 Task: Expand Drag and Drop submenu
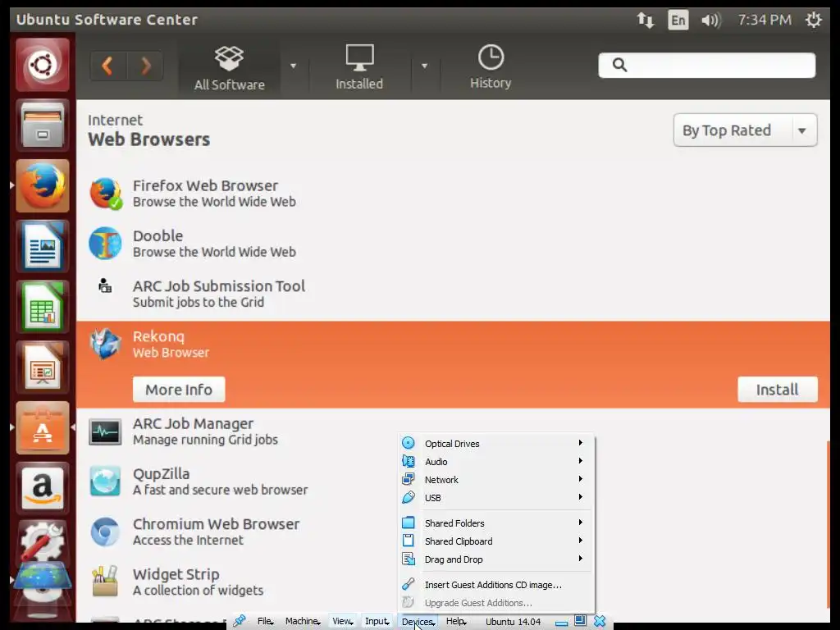pos(496,559)
